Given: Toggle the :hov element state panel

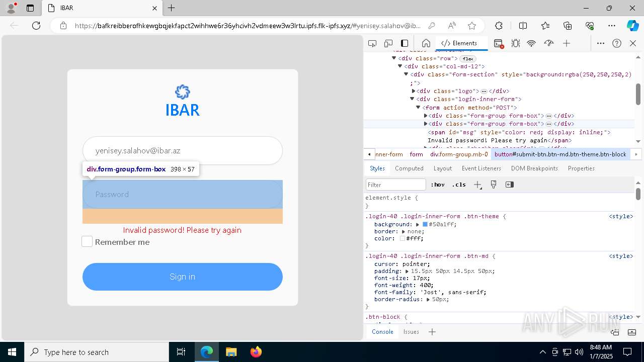Looking at the screenshot, I should [x=438, y=185].
